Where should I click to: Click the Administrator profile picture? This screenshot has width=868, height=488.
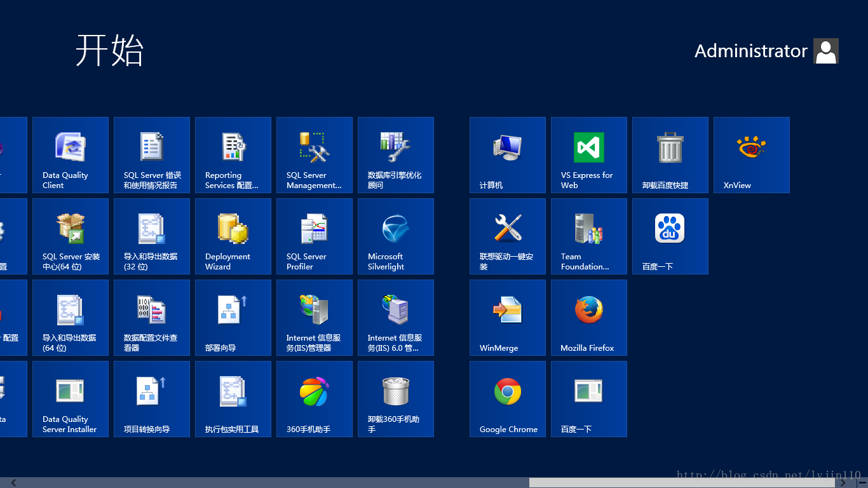[826, 51]
